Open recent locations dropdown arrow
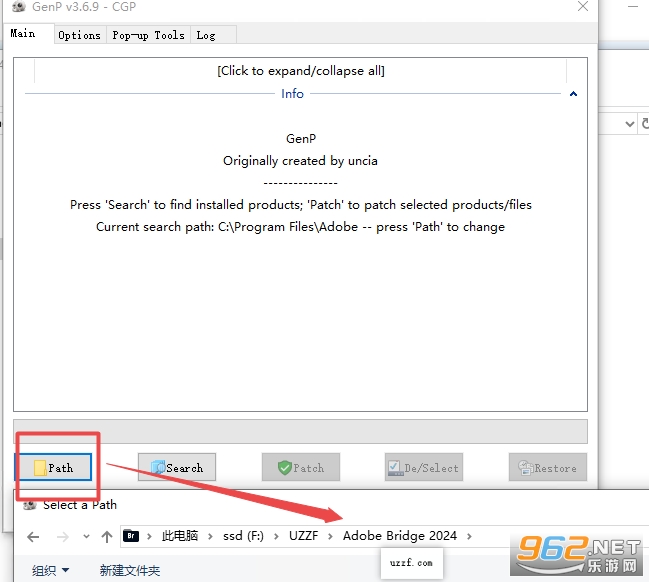 point(86,537)
